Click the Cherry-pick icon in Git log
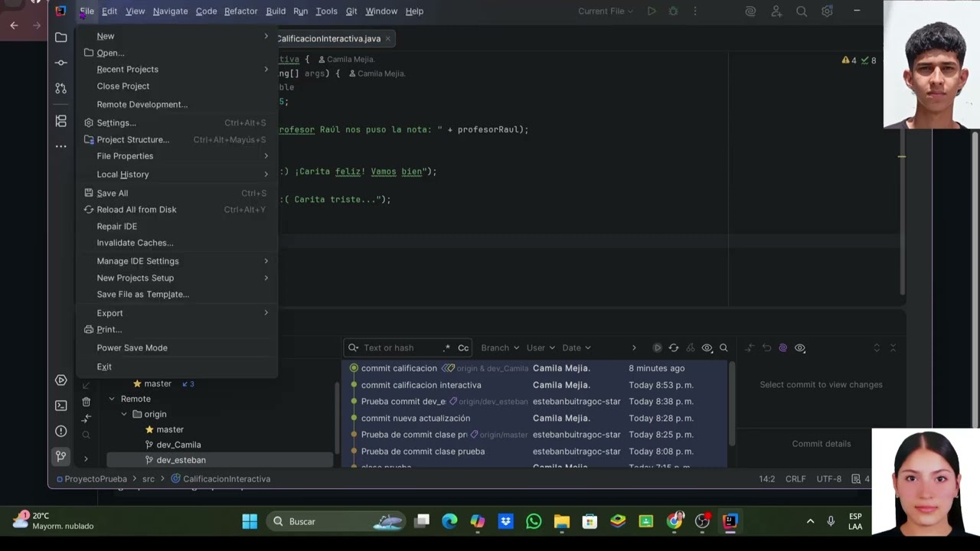980x551 pixels. [691, 347]
